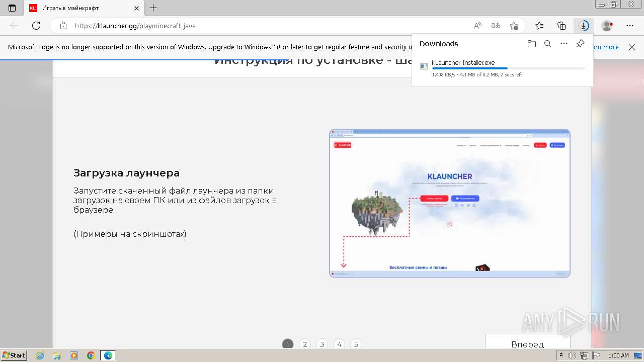Launch Windows Media Player from taskbar
The image size is (644, 362).
[74, 355]
